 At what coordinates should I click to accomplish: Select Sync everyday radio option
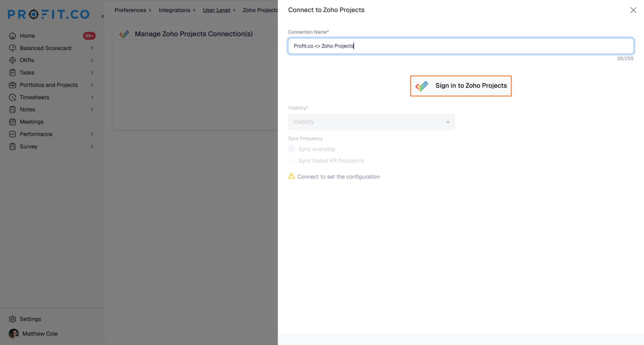(x=292, y=149)
